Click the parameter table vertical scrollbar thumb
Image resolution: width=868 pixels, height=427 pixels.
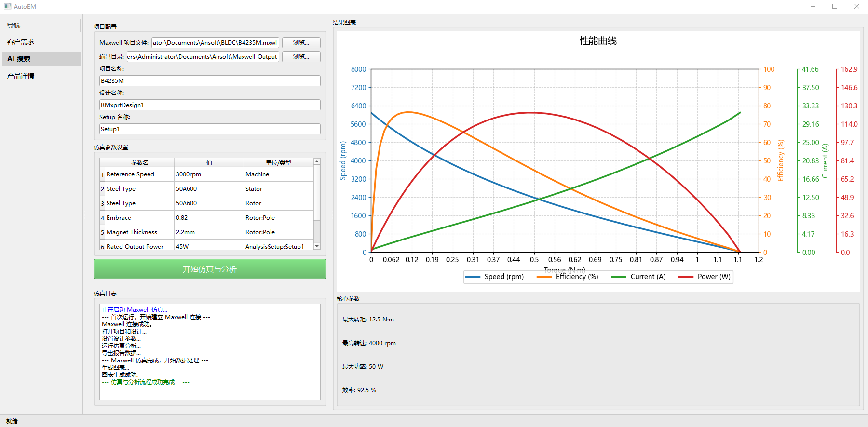(x=317, y=193)
